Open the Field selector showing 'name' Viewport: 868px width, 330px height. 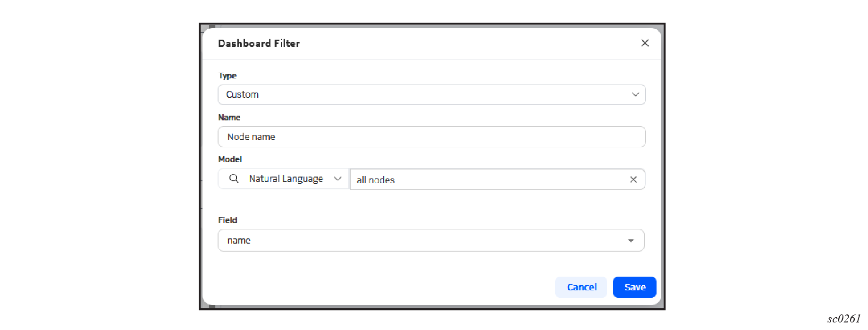(431, 240)
